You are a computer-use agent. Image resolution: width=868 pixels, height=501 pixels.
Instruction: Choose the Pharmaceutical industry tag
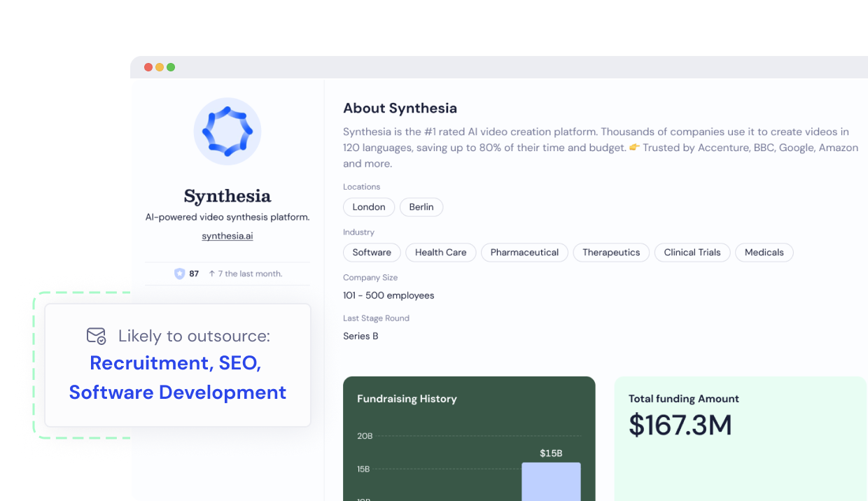point(524,253)
